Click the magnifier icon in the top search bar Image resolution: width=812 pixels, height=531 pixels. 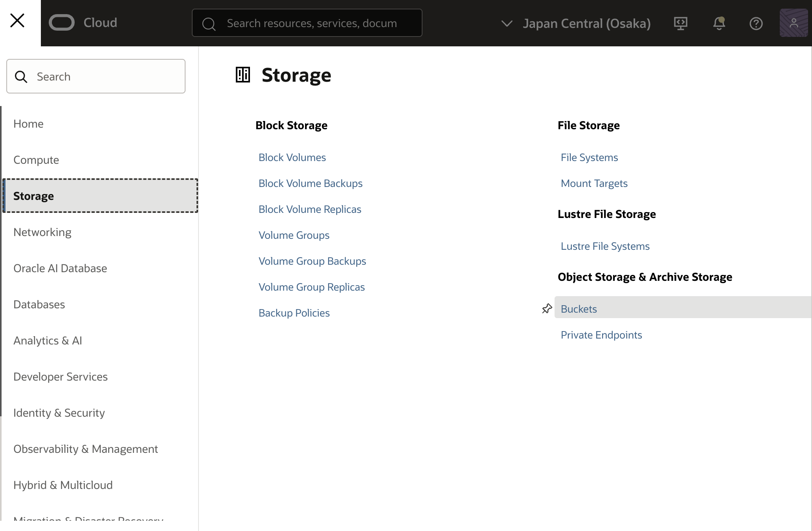click(209, 23)
